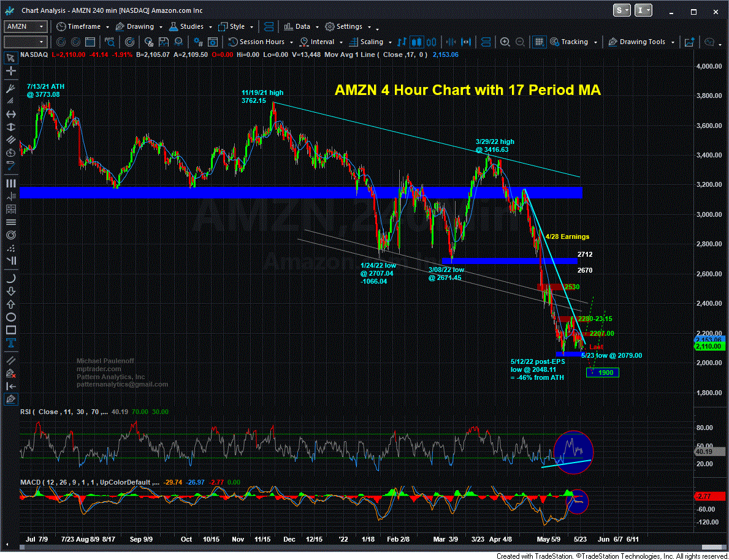Open the toolbar overflow arrow after Settings
This screenshot has width=729, height=560.
pyautogui.click(x=377, y=29)
